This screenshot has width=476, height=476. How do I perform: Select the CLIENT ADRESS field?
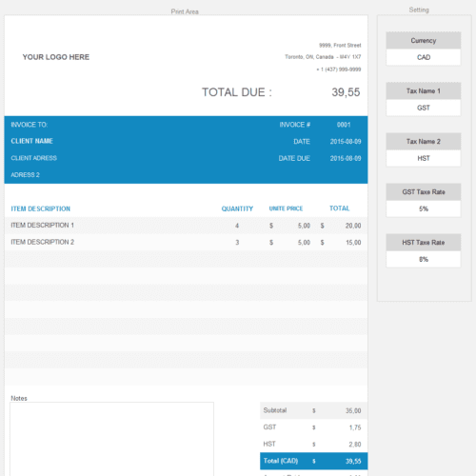click(34, 158)
